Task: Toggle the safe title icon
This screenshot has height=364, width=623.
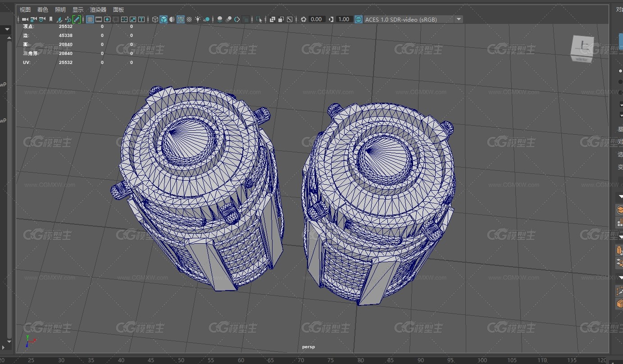Action: point(141,19)
